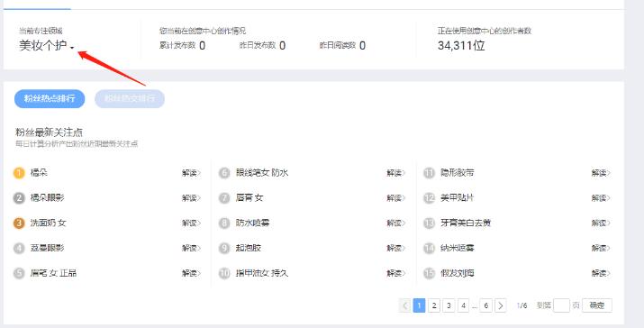This screenshot has width=644, height=328.
Task: Open 解读 for the 橘朵 keyword
Action: (191, 173)
